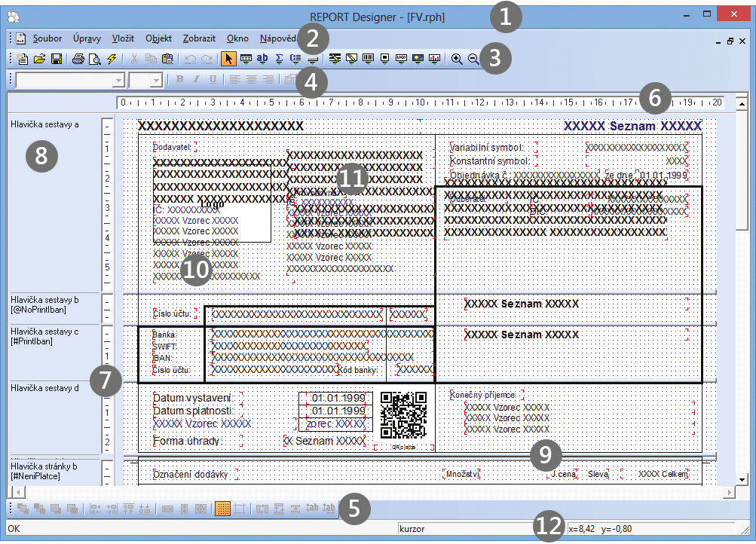
Task: Open the Vložit menu
Action: pos(123,38)
